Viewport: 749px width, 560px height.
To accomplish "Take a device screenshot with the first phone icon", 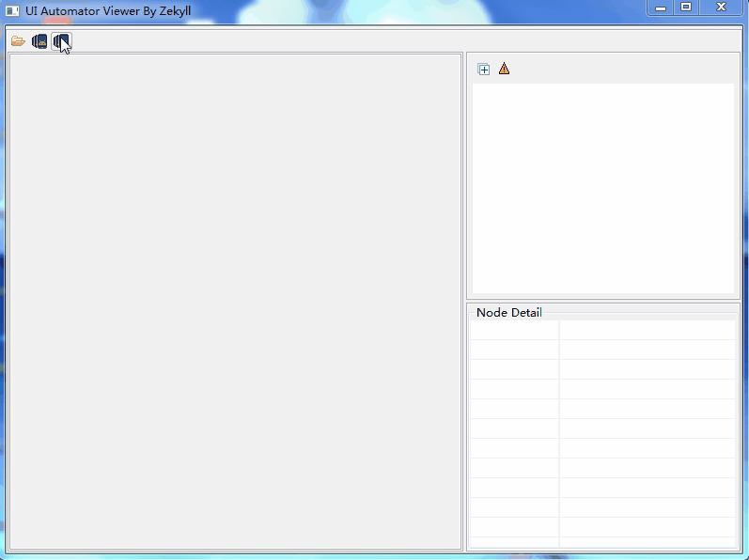I will tap(39, 41).
